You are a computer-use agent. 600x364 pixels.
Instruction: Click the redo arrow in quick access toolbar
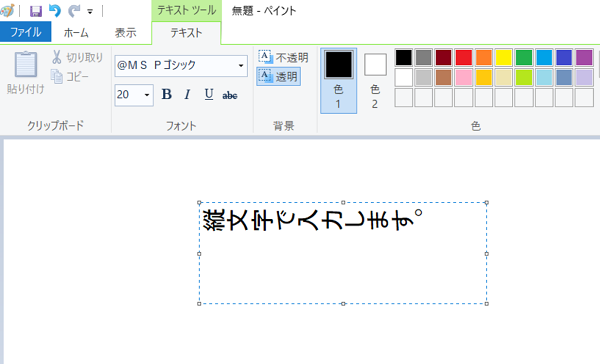pos(74,11)
